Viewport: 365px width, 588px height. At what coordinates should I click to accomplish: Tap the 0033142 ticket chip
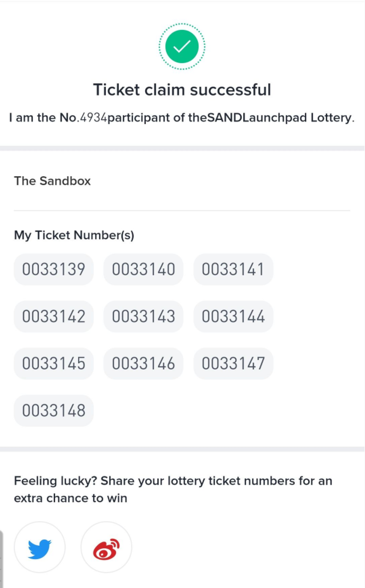point(54,317)
